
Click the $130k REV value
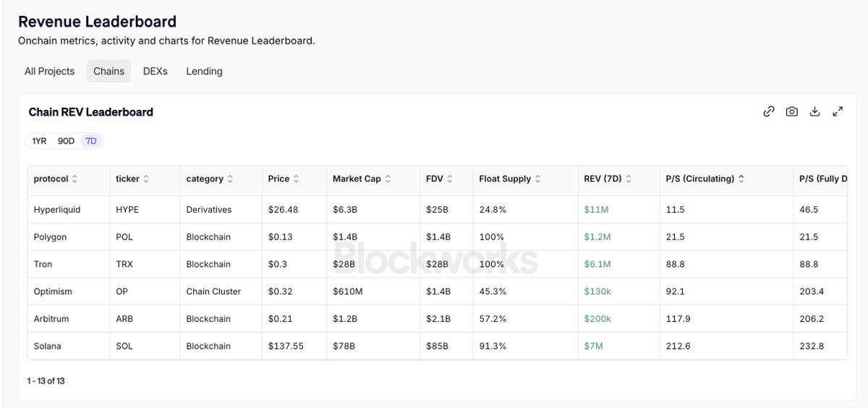tap(597, 292)
